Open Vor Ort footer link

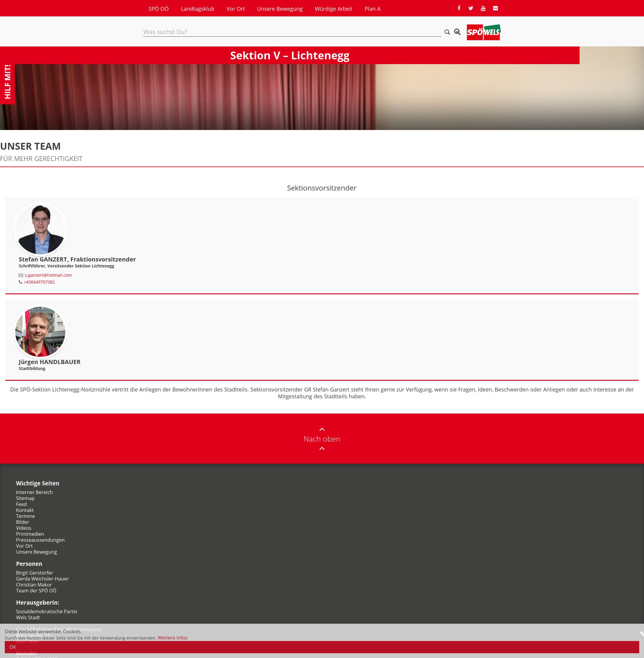click(24, 546)
